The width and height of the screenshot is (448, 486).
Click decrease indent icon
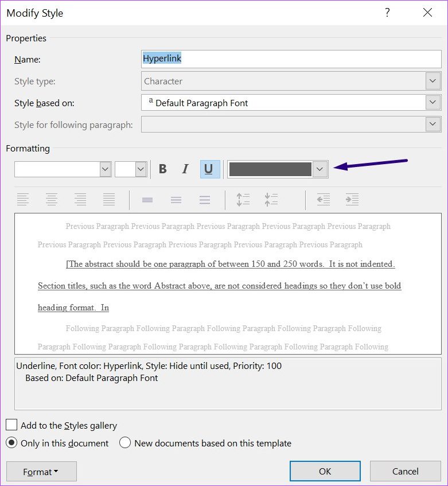324,200
